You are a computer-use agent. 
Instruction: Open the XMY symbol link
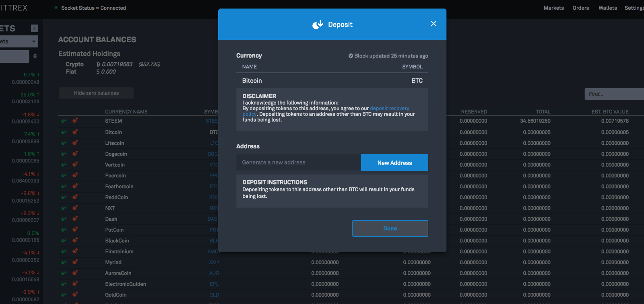click(x=214, y=262)
